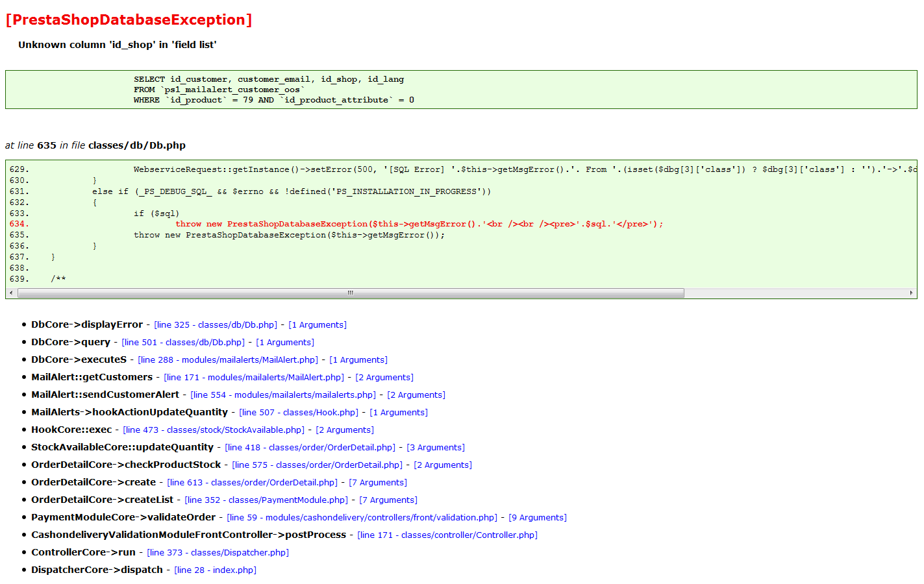924x584 pixels.
Task: Show arguments for OrderDetailCore->checkProductStock
Action: (443, 465)
